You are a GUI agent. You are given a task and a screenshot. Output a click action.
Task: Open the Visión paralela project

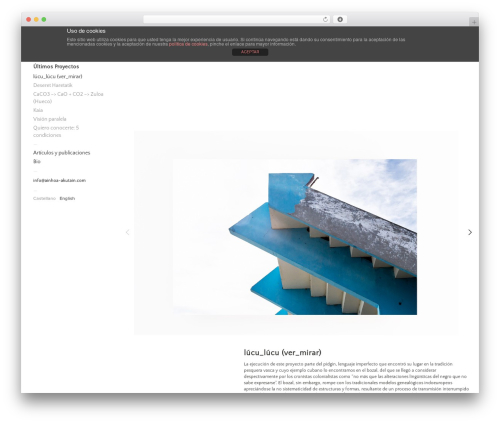(x=50, y=119)
